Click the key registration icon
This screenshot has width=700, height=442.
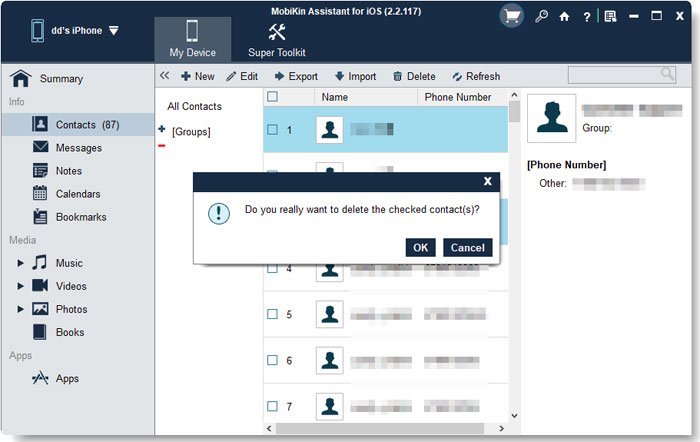542,17
